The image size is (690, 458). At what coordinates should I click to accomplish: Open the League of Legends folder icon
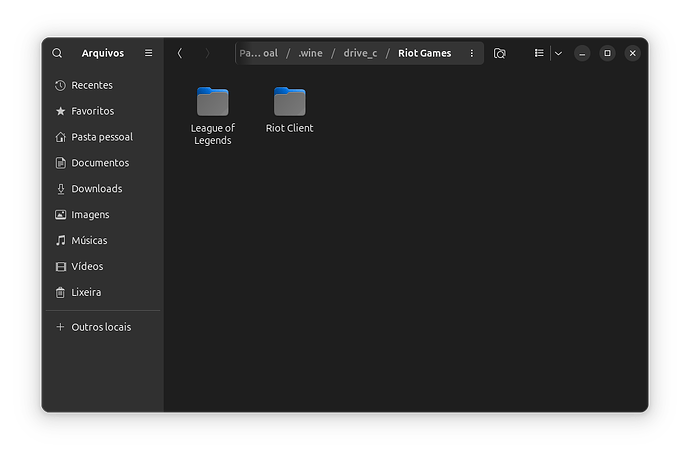click(213, 102)
